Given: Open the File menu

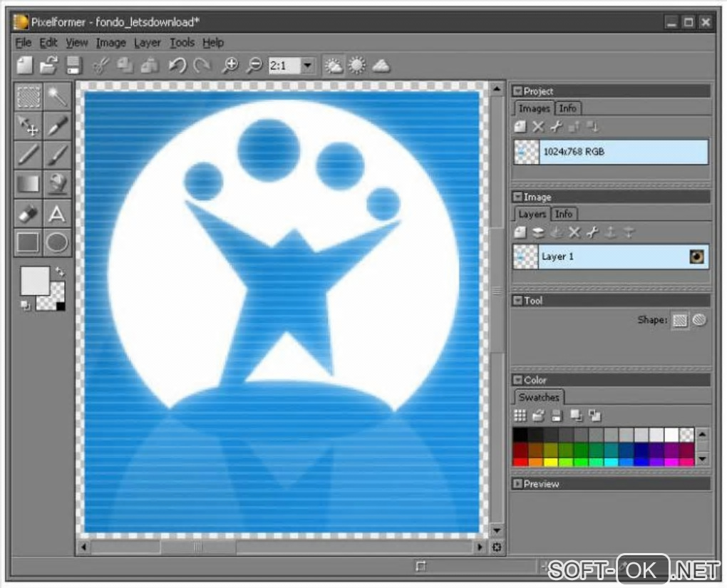Looking at the screenshot, I should coord(24,43).
